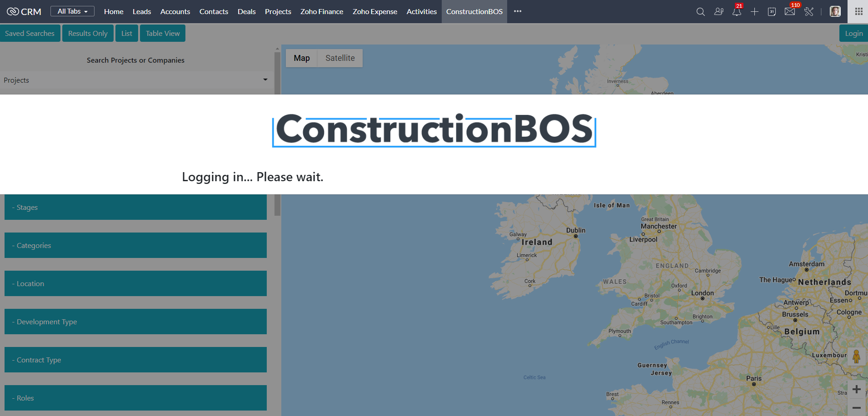This screenshot has height=416, width=868.
Task: Open the Activities tab
Action: pyautogui.click(x=422, y=11)
